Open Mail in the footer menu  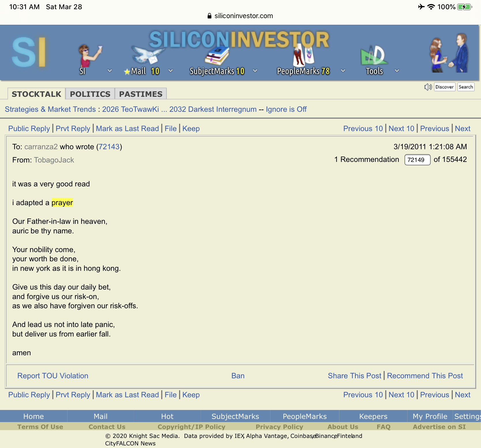tap(100, 416)
